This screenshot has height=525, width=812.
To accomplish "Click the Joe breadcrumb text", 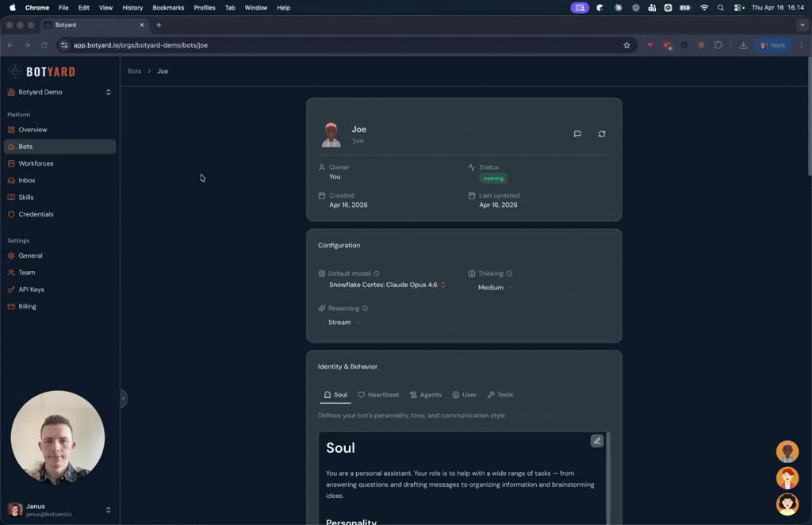I will [163, 71].
